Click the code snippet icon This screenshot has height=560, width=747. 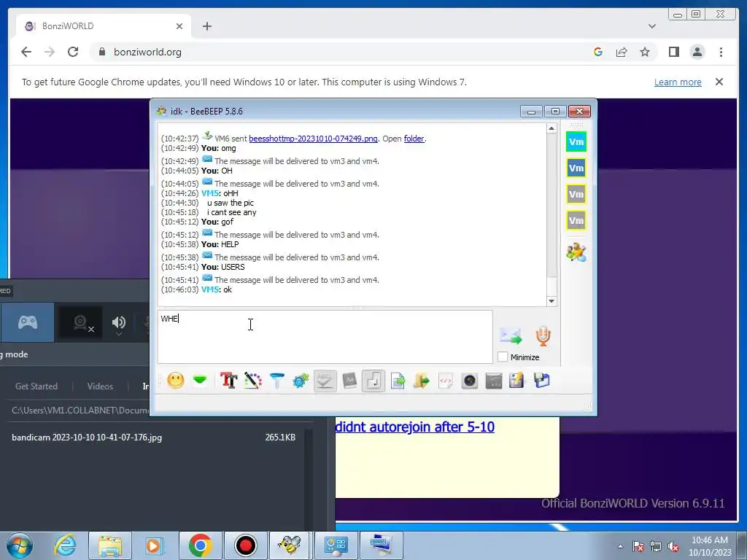pos(446,381)
